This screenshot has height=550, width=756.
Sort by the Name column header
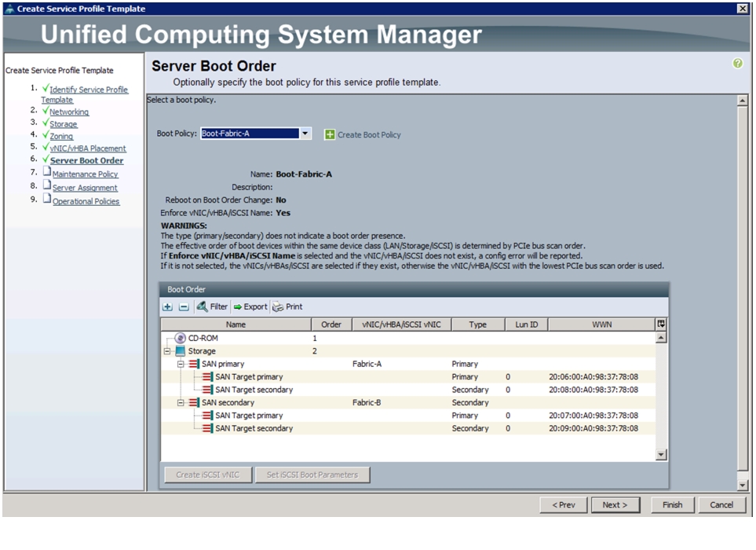point(236,324)
